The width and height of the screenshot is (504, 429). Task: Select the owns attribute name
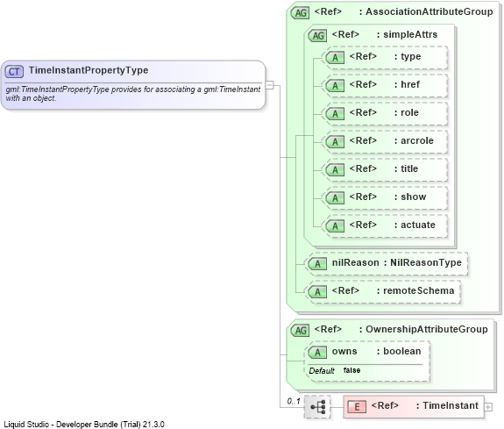pos(344,351)
